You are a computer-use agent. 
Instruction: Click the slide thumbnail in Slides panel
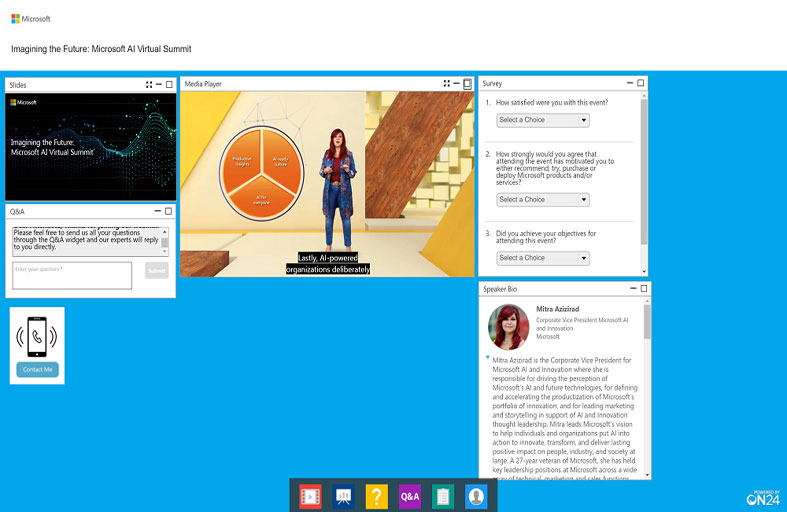click(91, 147)
